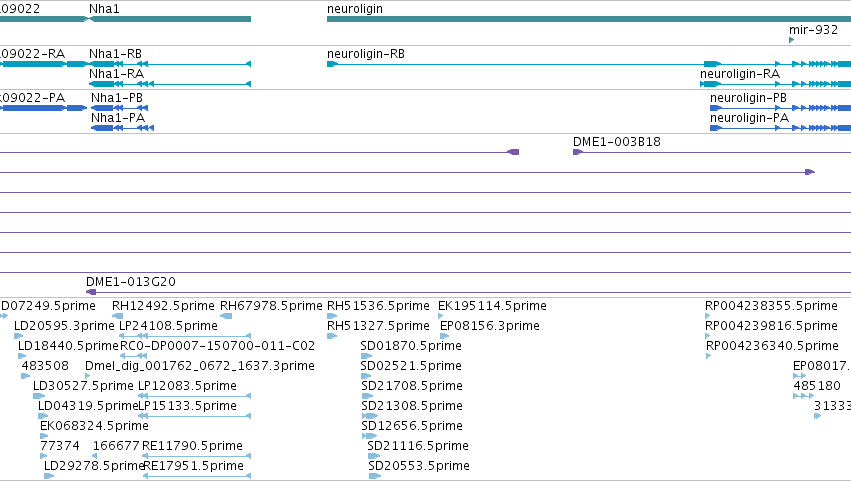
Task: Select transcript Nha1-RB label
Action: click(115, 54)
